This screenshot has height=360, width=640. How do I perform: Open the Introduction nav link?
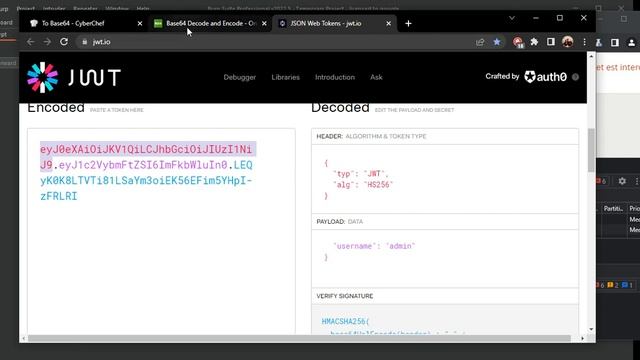click(x=335, y=77)
